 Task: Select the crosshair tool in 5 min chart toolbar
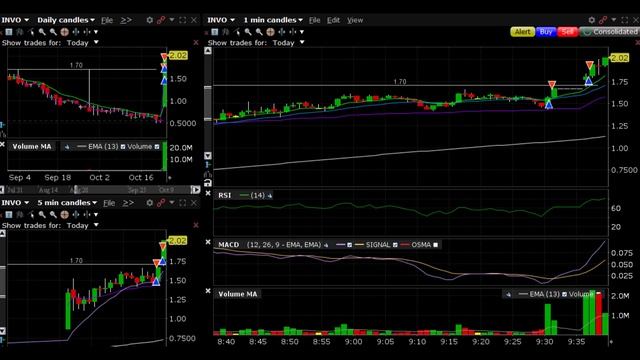[64, 214]
